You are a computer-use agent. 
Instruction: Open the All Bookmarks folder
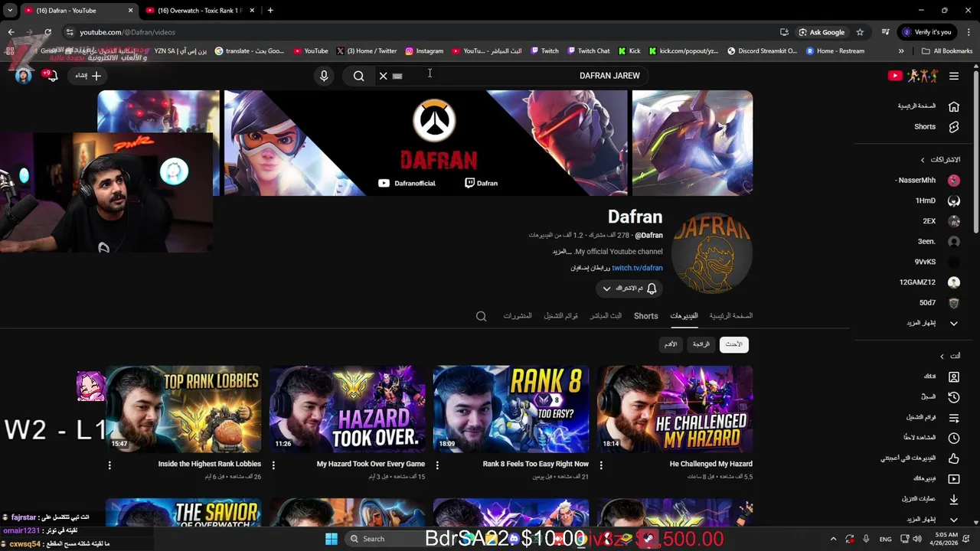[947, 51]
